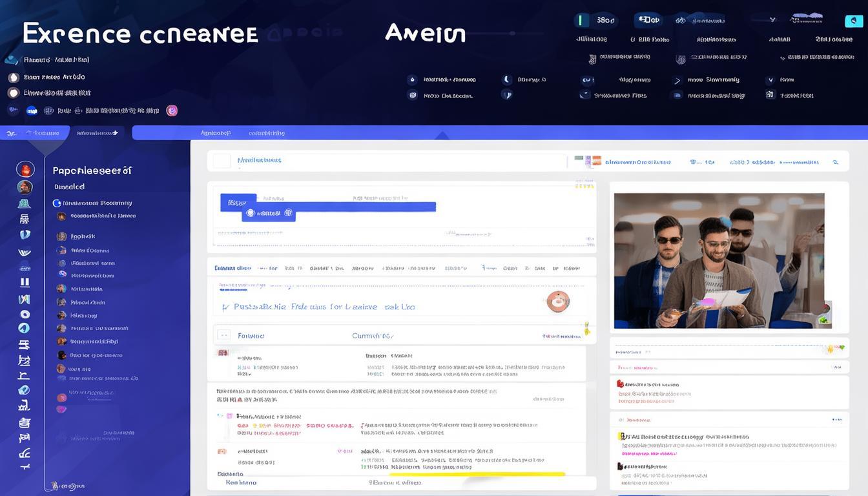Toggle the small checkbox beside Foiawoc row
Viewport: 868px width, 496px height.
tap(223, 335)
